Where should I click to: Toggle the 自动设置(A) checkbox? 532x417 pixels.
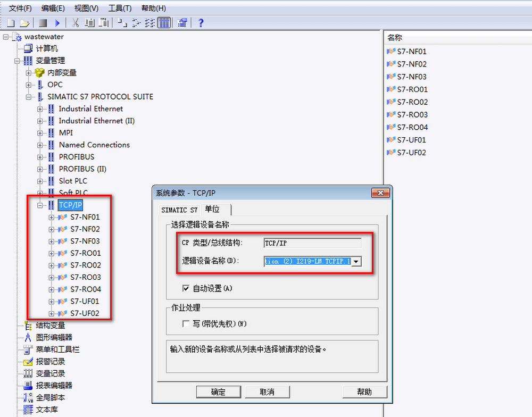click(x=186, y=288)
